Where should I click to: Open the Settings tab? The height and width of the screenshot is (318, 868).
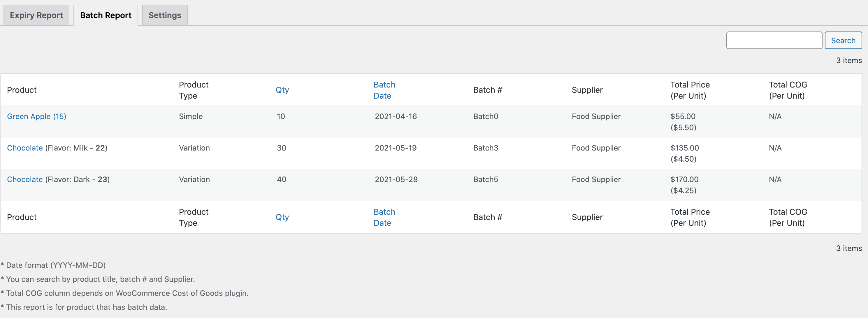pos(164,15)
